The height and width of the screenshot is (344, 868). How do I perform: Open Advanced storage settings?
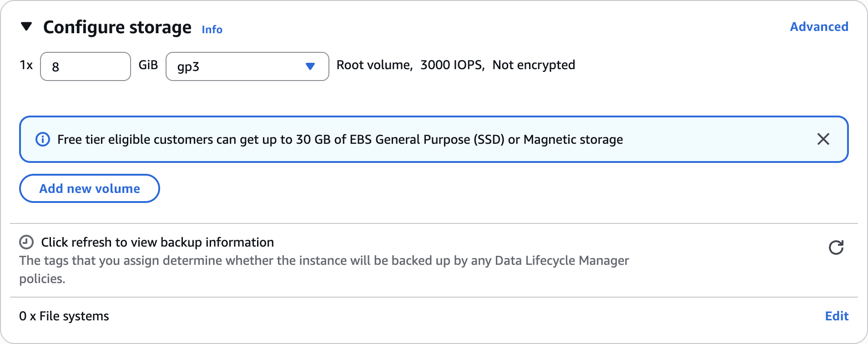coord(819,27)
